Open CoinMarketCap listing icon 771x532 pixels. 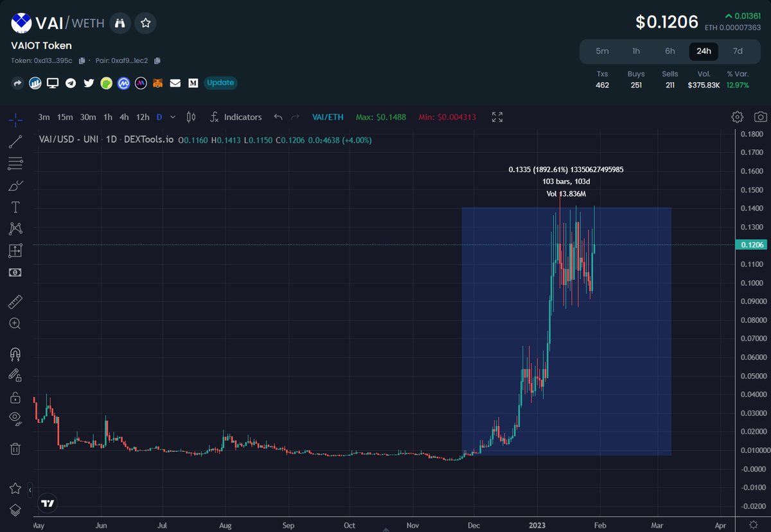coord(123,83)
